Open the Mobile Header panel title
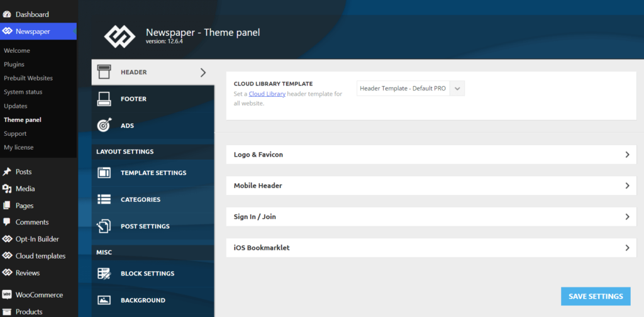644x317 pixels. (x=258, y=186)
